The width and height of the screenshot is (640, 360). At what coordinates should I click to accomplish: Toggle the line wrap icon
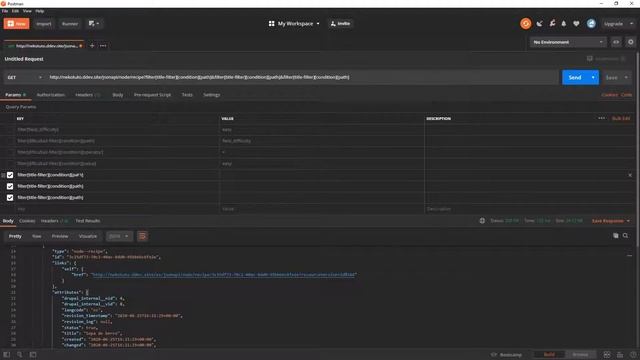tap(142, 236)
